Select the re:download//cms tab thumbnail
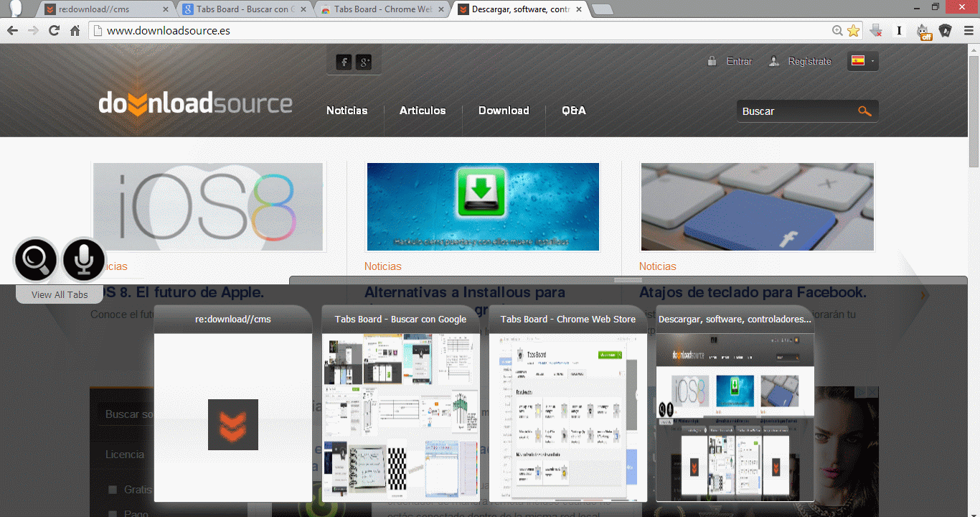 [x=233, y=404]
